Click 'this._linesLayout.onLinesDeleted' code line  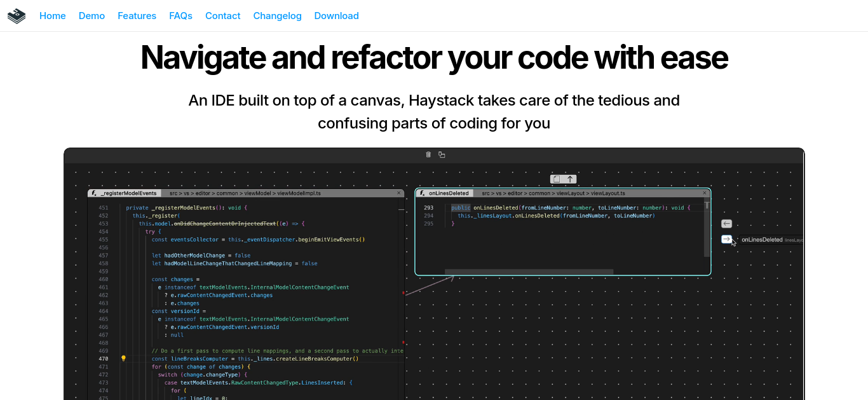556,216
